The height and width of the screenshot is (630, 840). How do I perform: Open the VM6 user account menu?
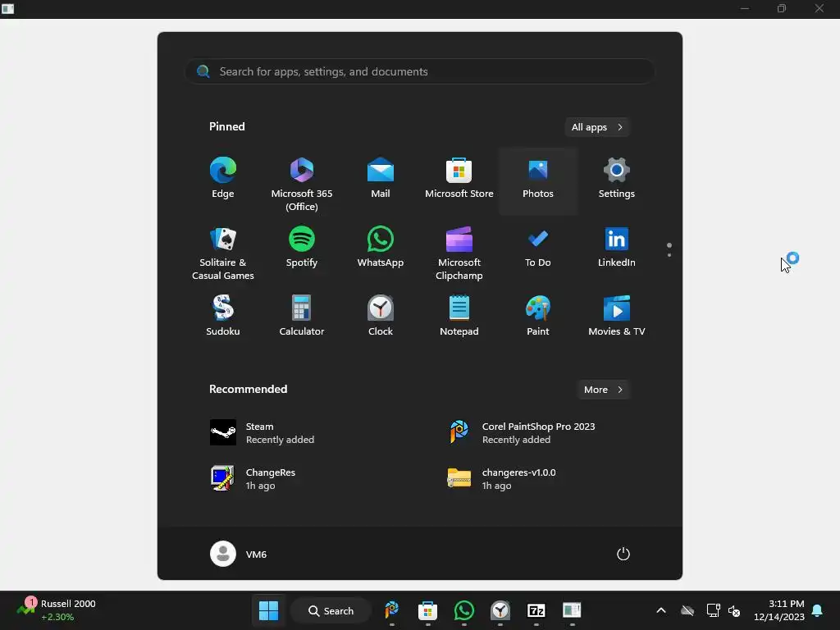239,554
